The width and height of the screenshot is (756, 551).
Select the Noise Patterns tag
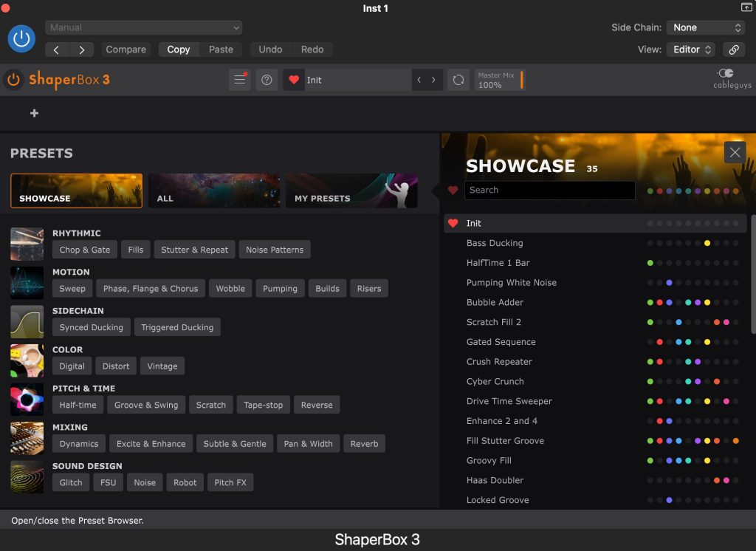(x=275, y=250)
